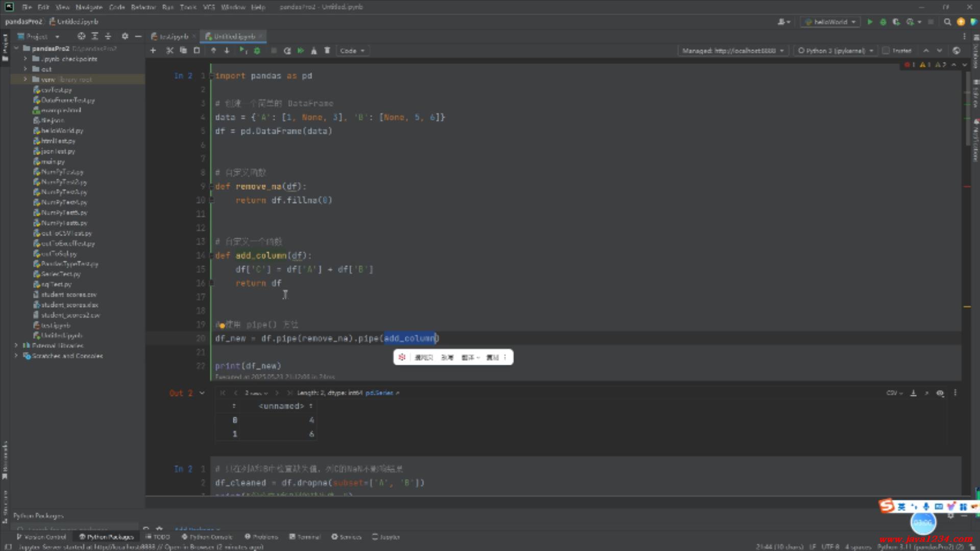980x551 pixels.
Task: Open Jupyter tool window
Action: 386,537
